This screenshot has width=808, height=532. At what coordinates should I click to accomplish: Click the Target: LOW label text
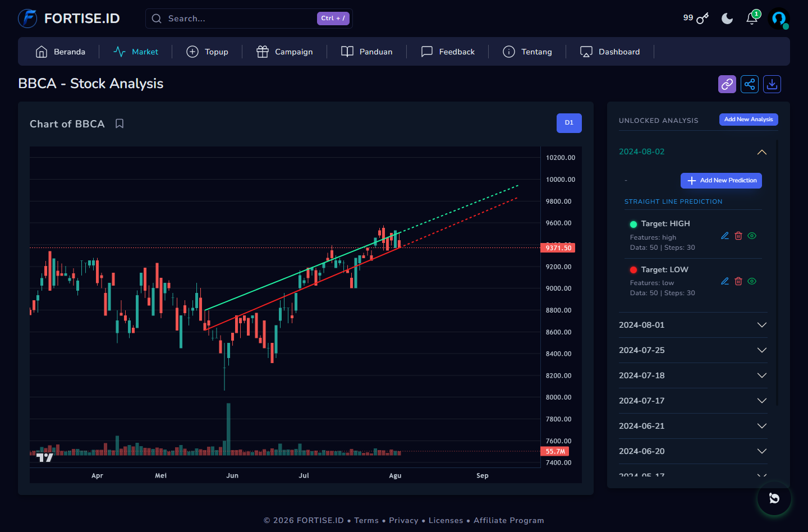tap(664, 270)
